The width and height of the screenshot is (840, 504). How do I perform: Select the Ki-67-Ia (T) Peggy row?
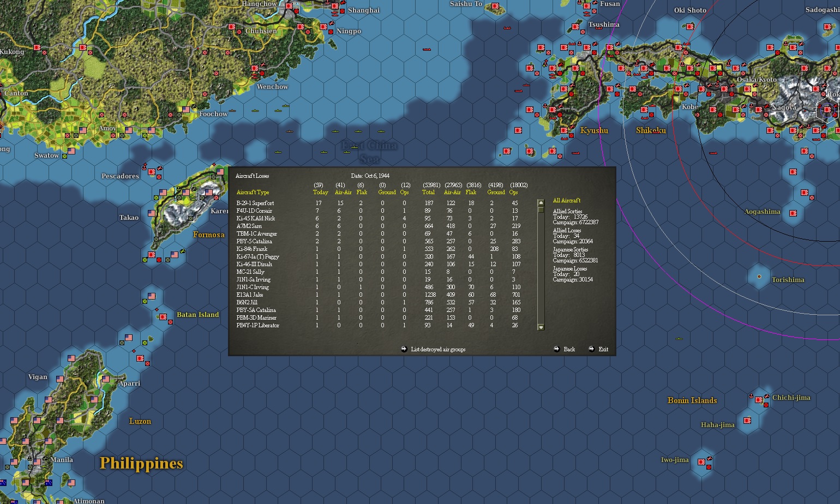pos(377,256)
